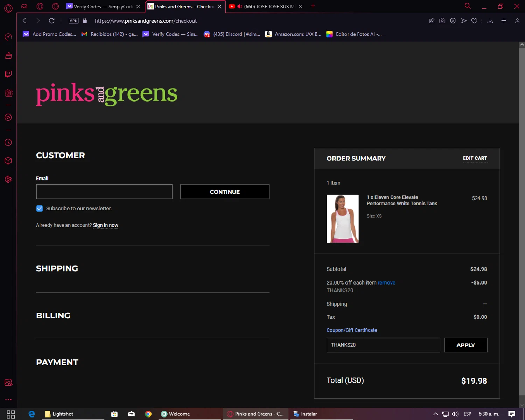Switch ESP keyboard language indicator

(467, 414)
